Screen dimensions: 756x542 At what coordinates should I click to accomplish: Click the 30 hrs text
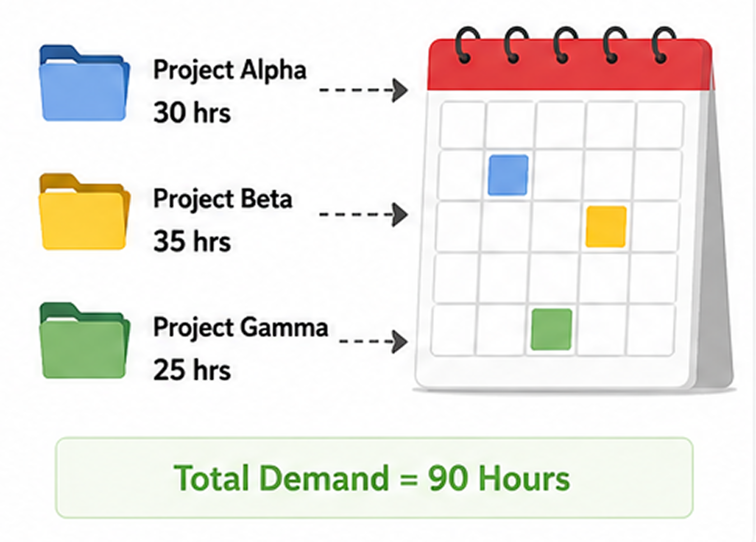pyautogui.click(x=192, y=113)
